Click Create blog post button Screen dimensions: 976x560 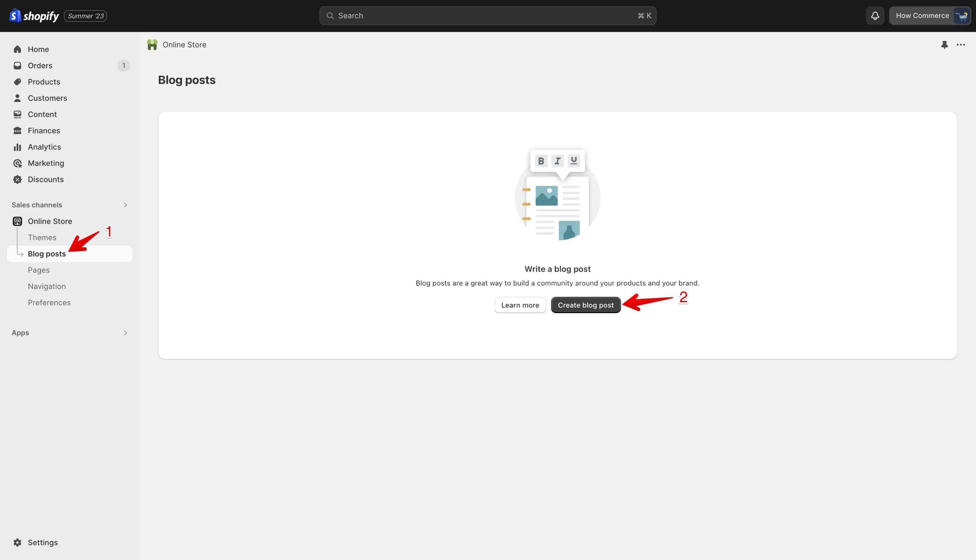click(586, 305)
